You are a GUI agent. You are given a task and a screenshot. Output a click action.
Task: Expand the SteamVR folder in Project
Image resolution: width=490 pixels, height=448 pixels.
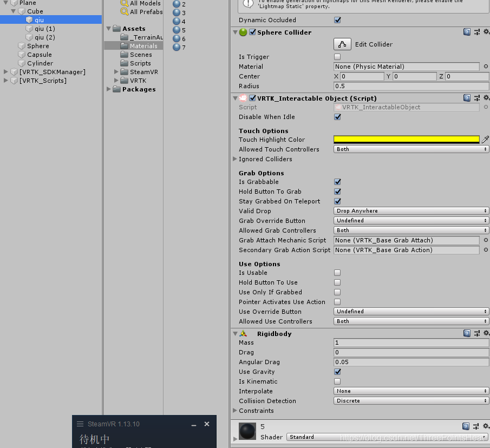point(116,72)
